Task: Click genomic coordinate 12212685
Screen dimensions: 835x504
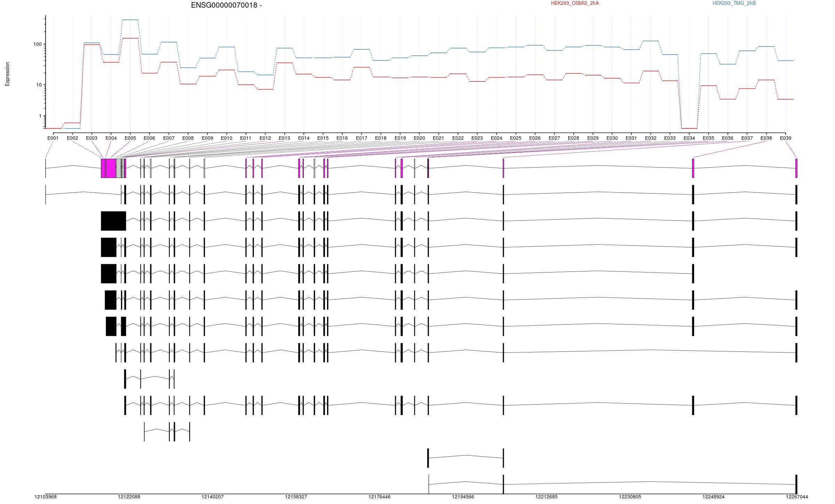Action: coord(546,497)
